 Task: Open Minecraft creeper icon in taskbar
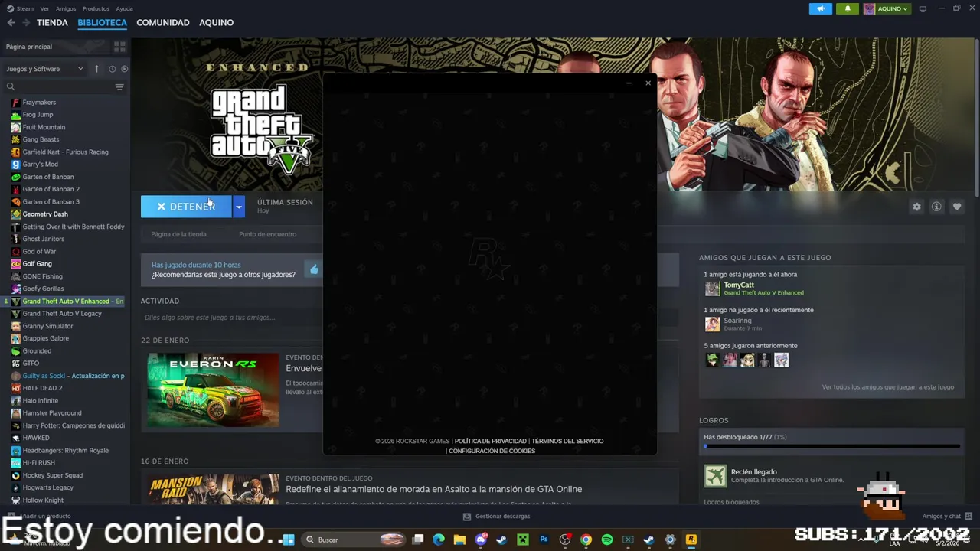click(523, 540)
